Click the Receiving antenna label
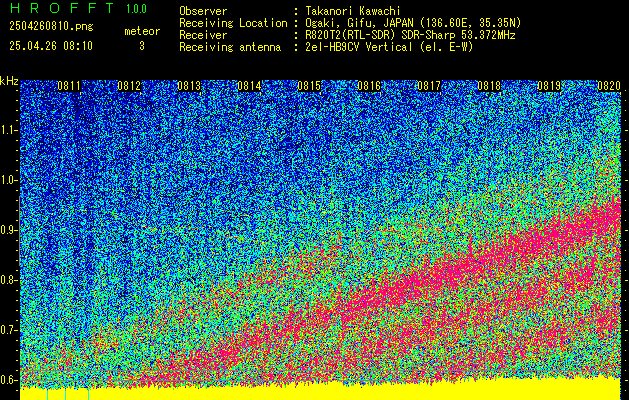Image resolution: width=629 pixels, height=400 pixels. pyautogui.click(x=230, y=47)
